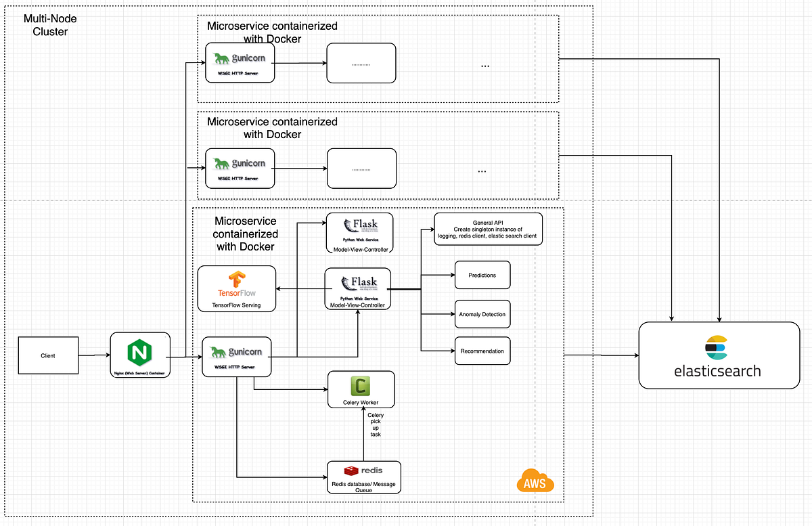The image size is (812, 526).
Task: Expand the ellipsis in the top microservice container
Action: tap(484, 65)
